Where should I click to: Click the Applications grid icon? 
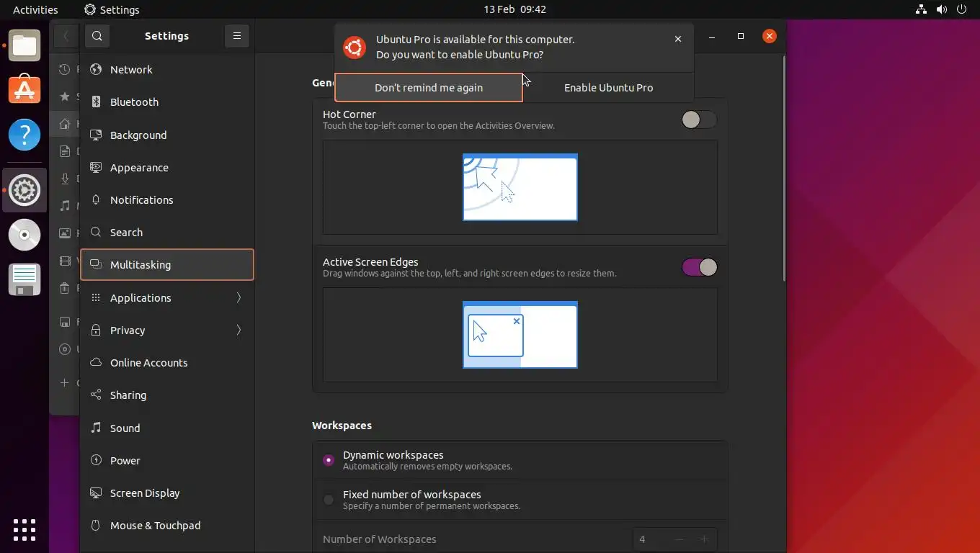click(95, 297)
